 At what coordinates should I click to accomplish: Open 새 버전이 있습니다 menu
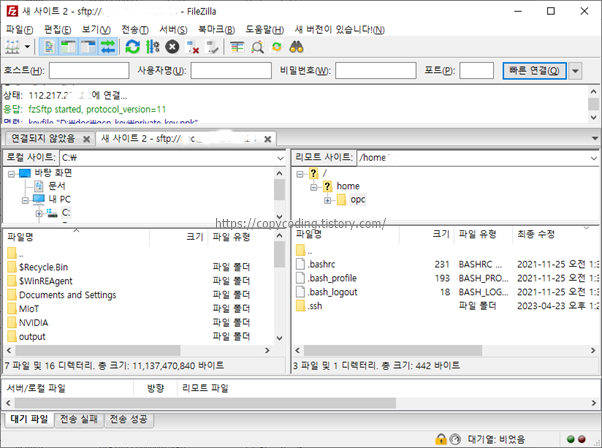pyautogui.click(x=339, y=30)
